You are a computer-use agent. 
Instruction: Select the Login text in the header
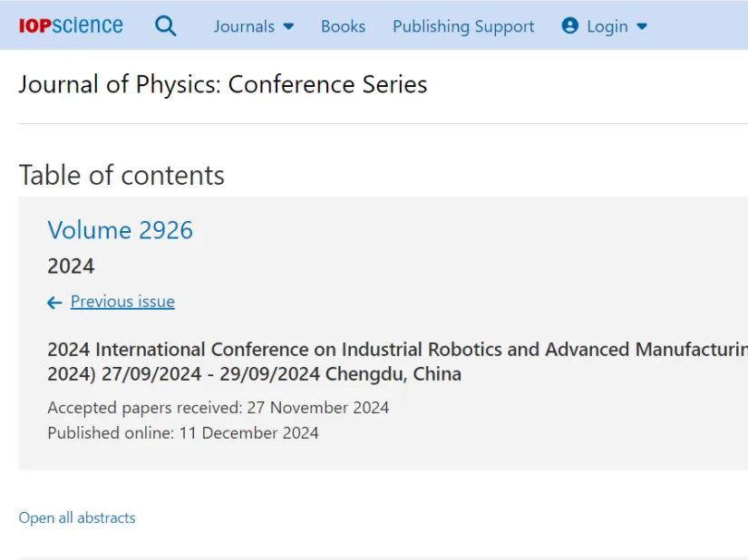coord(607,26)
